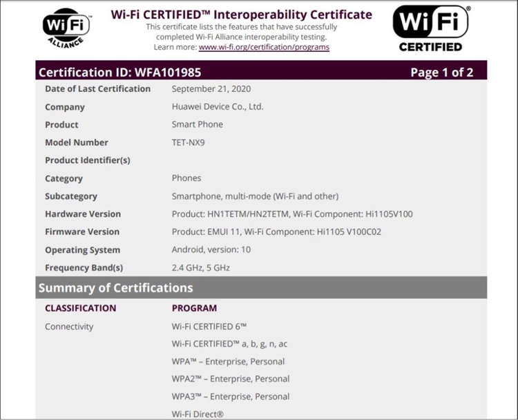Screen dimensions: 518x420
Task: Select the Smart Phone value
Action: 198,124
